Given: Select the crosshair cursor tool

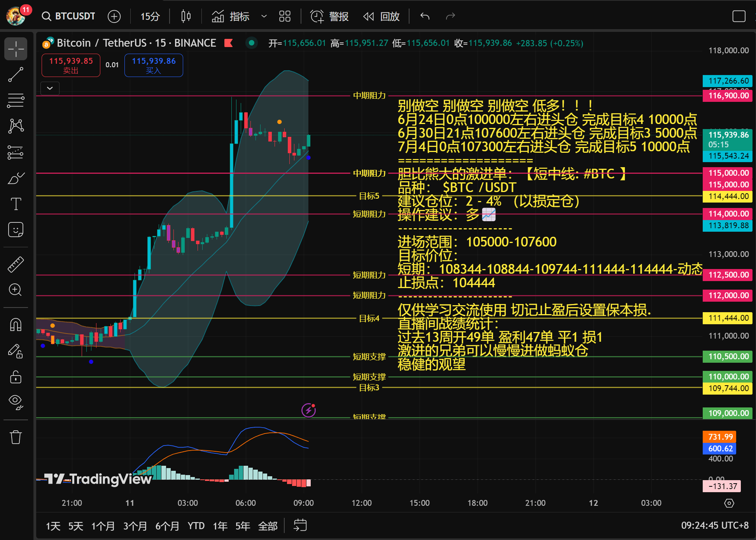Looking at the screenshot, I should (x=16, y=49).
